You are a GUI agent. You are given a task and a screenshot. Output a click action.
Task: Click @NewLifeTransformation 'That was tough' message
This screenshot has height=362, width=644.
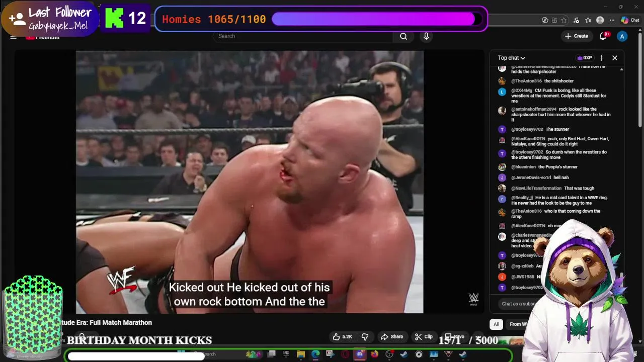(552, 188)
